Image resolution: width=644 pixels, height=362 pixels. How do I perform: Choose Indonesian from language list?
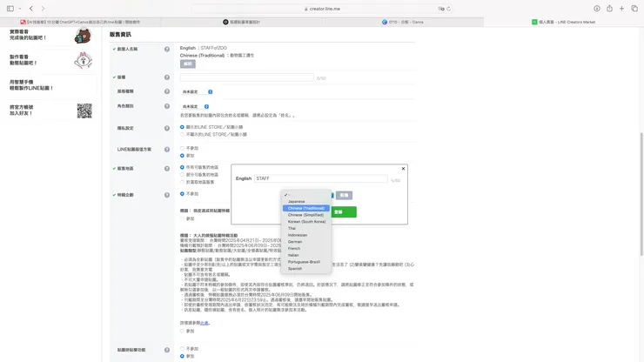(x=306, y=235)
